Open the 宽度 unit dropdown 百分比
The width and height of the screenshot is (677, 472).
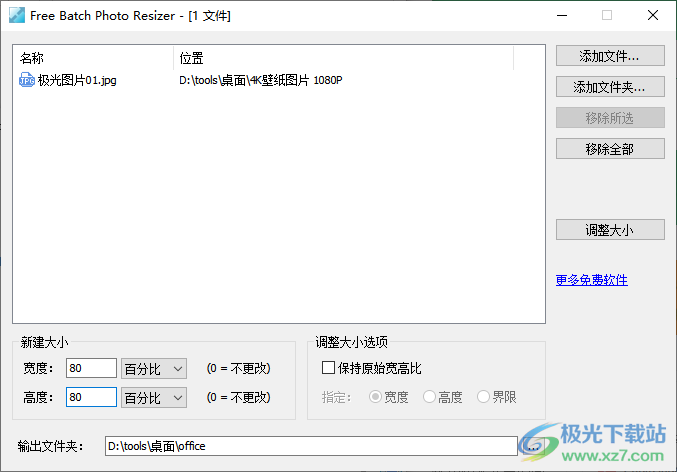tap(154, 368)
